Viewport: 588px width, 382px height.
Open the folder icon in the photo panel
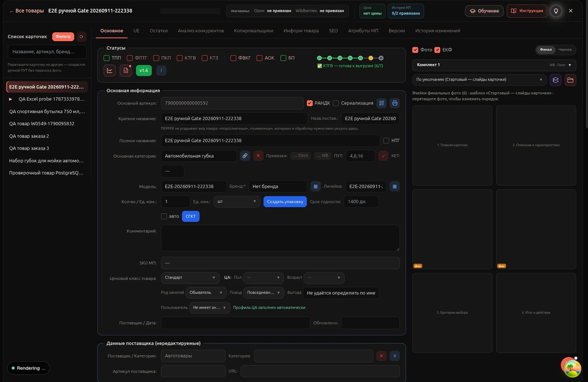point(570,80)
